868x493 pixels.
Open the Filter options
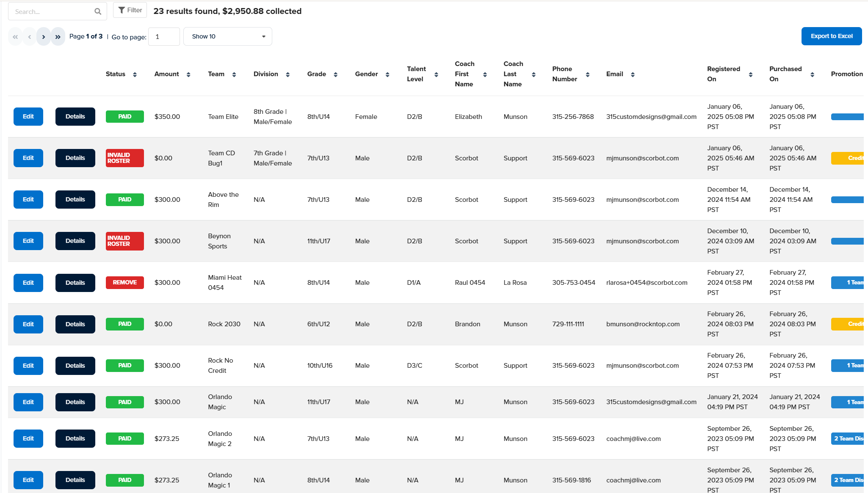130,10
